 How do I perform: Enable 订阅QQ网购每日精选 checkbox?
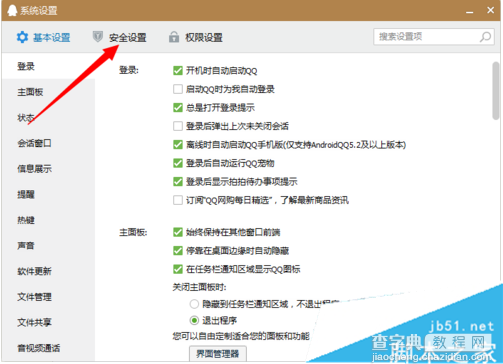point(178,200)
